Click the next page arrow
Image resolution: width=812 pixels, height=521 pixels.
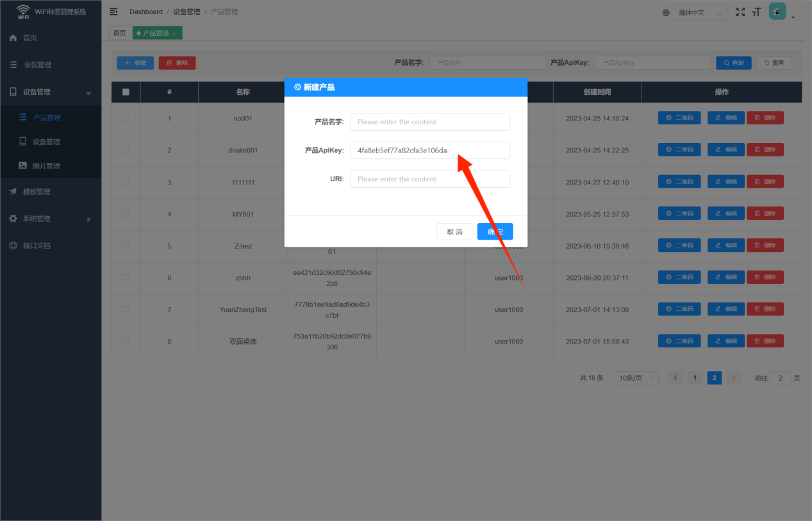point(734,378)
